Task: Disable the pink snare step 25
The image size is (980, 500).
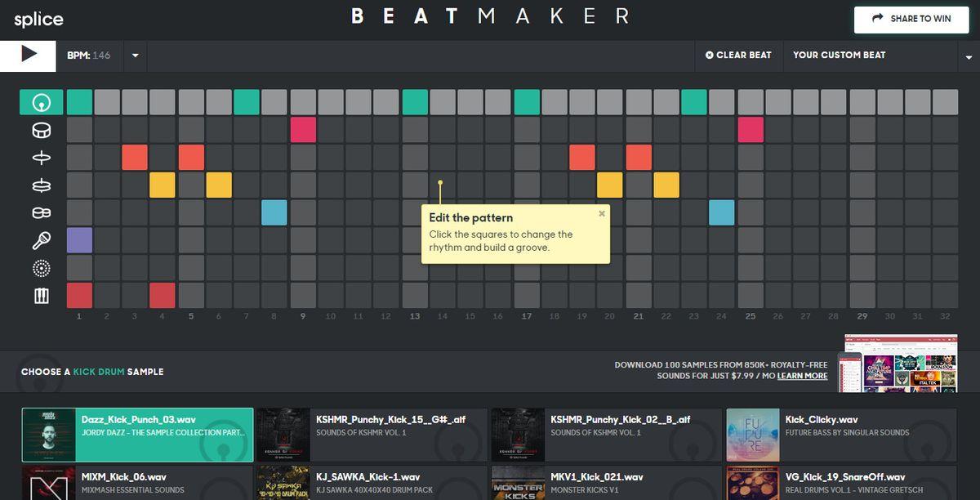Action: pyautogui.click(x=751, y=130)
